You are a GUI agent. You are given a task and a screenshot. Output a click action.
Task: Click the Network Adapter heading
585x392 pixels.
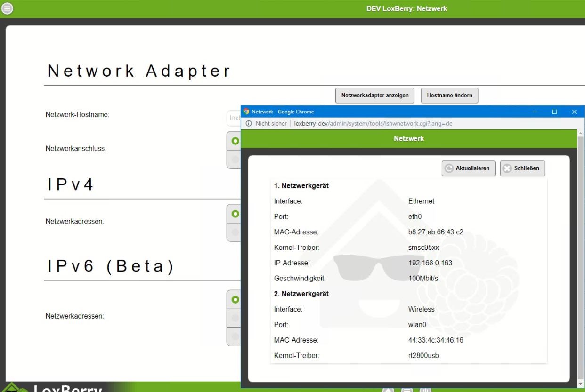139,71
